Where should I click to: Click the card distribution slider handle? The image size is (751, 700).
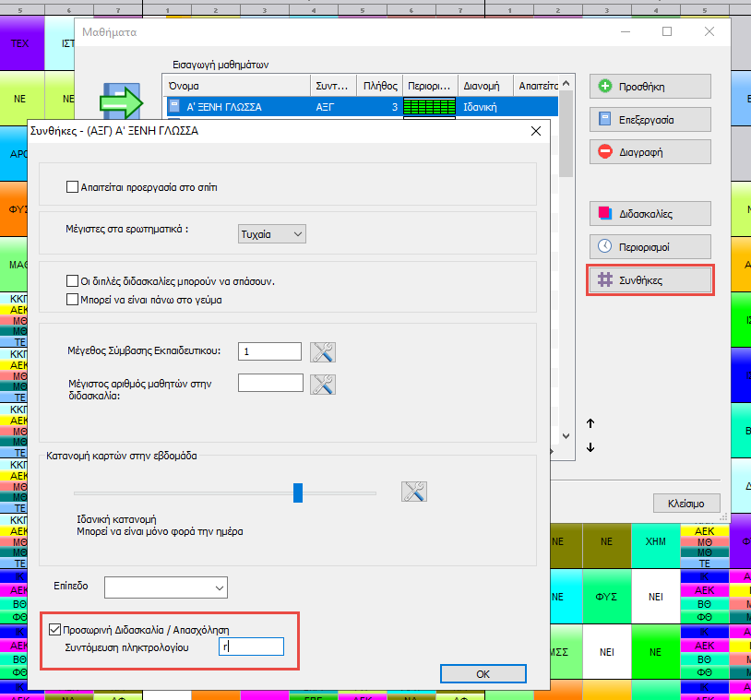point(298,492)
